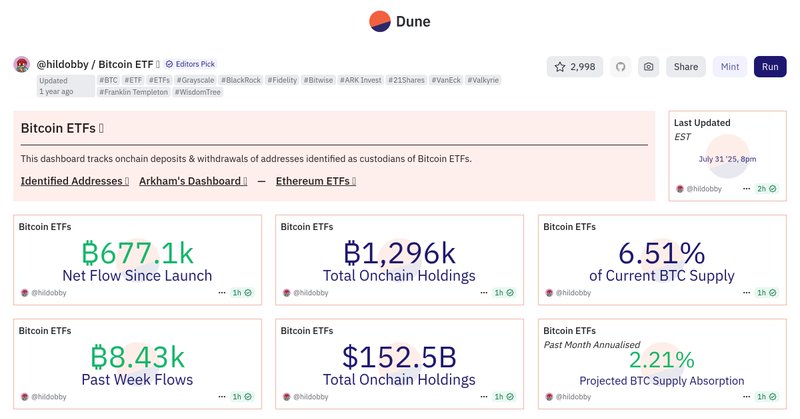
Task: Select the #Bitwise tag
Action: tap(318, 80)
